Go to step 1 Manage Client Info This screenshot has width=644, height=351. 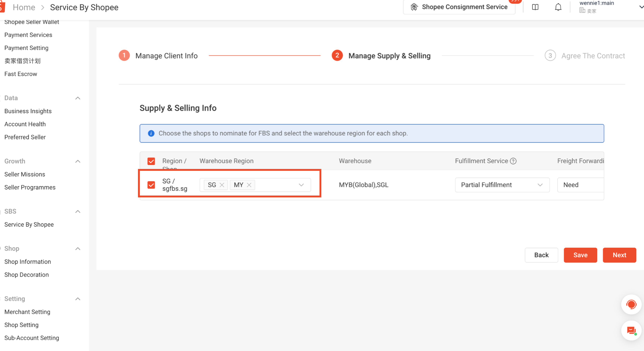tap(158, 56)
